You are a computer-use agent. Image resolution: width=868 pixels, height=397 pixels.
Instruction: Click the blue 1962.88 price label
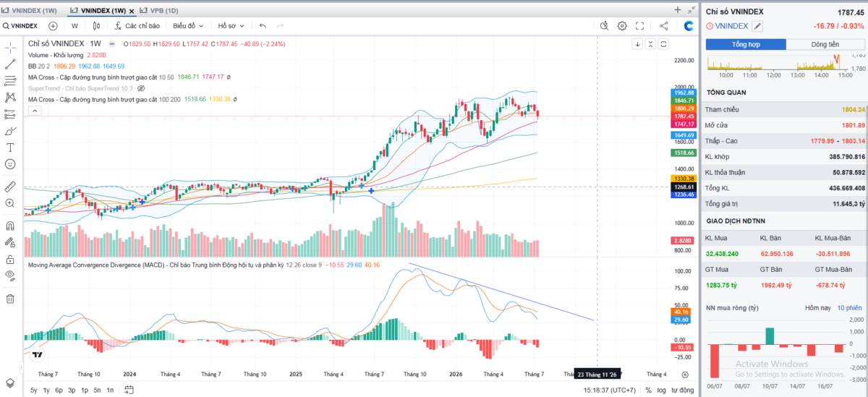(x=684, y=93)
